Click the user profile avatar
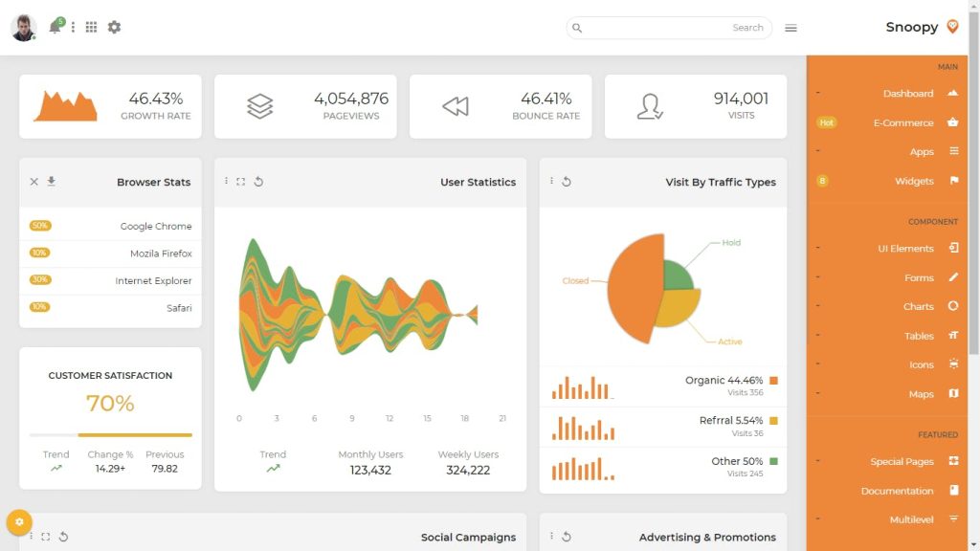The width and height of the screenshot is (980, 551). pos(23,27)
